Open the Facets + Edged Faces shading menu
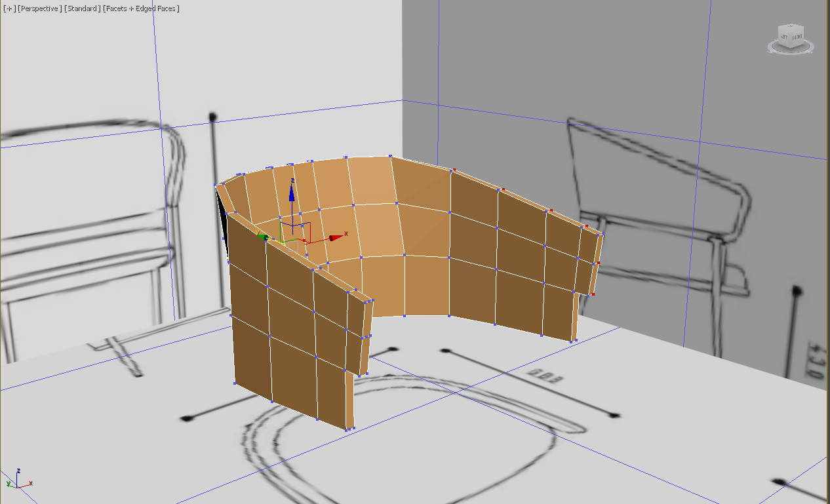This screenshot has width=830, height=504. click(x=142, y=9)
